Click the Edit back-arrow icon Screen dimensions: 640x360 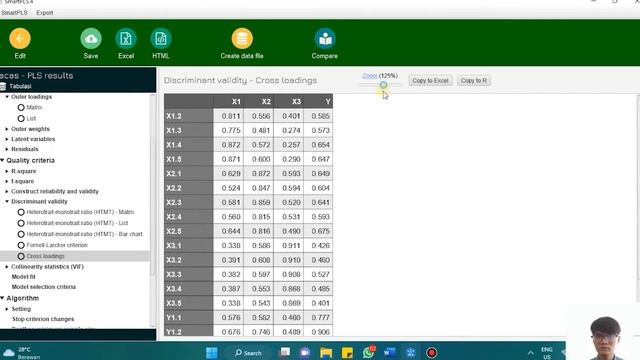(x=20, y=38)
